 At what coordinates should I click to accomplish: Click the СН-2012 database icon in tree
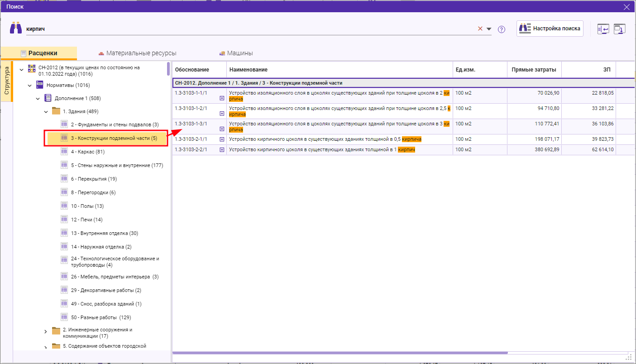(x=32, y=68)
